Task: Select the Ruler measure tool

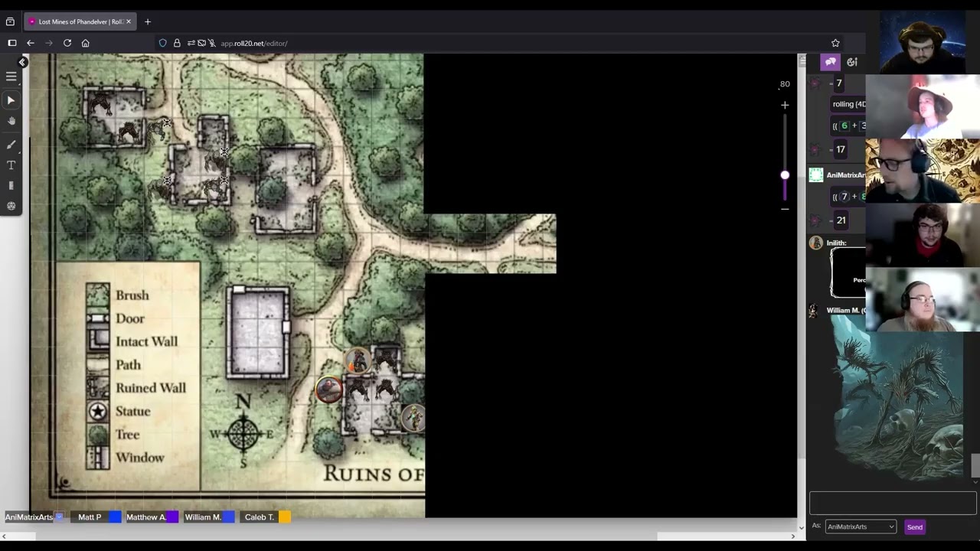Action: point(11,185)
